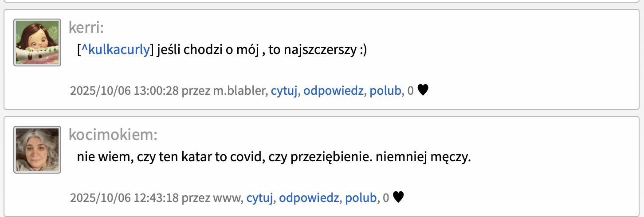Image resolution: width=644 pixels, height=217 pixels.
Task: Click "odpowiedz" on kerri's post
Action: (x=334, y=91)
